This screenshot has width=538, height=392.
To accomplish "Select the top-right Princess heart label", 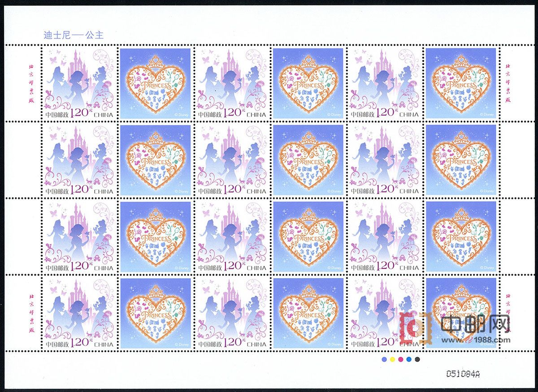I will coord(461,83).
